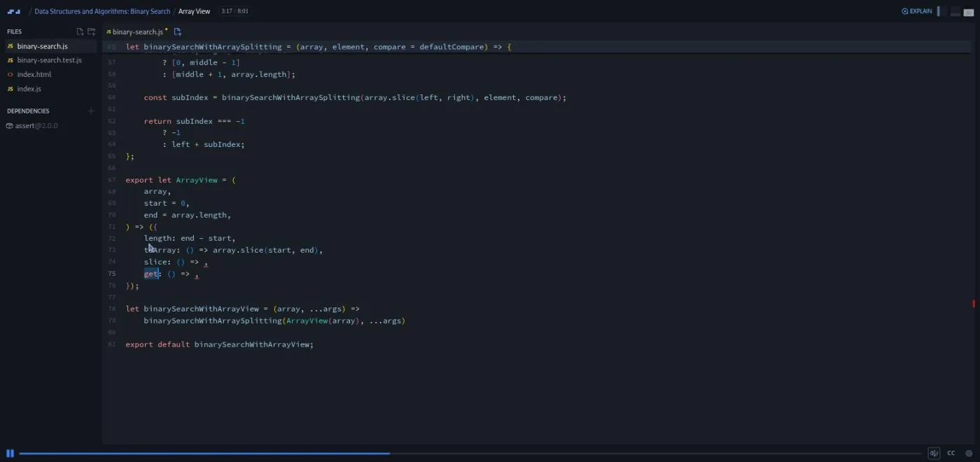Toggle closed captions (CC)

[951, 453]
